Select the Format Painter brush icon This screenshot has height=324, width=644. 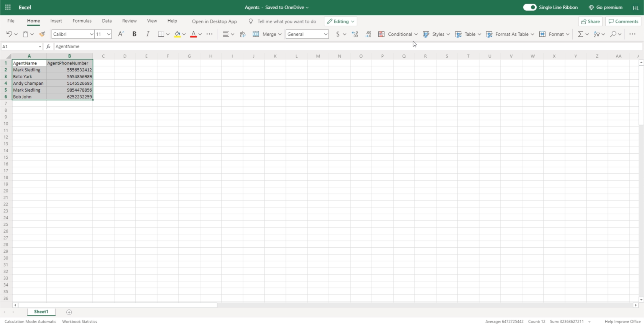coord(42,34)
